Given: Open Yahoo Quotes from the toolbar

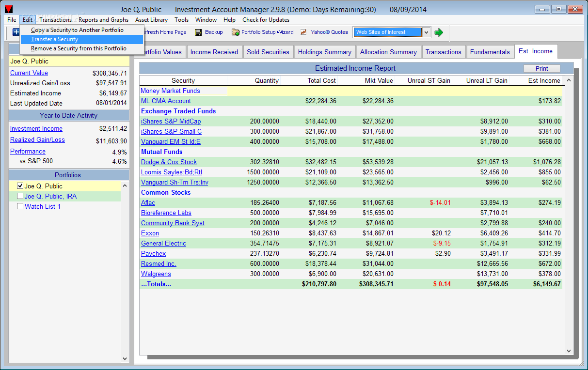Looking at the screenshot, I should pyautogui.click(x=324, y=32).
